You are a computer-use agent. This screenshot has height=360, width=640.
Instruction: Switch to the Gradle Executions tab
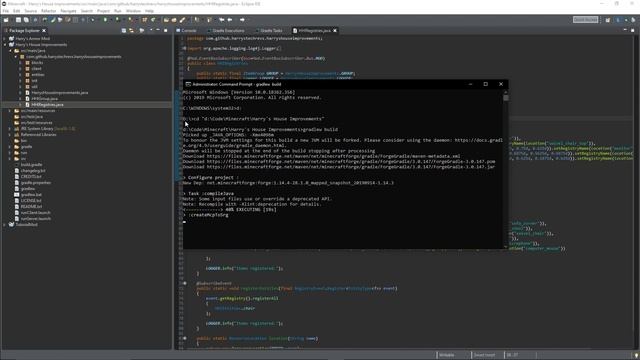pos(225,31)
